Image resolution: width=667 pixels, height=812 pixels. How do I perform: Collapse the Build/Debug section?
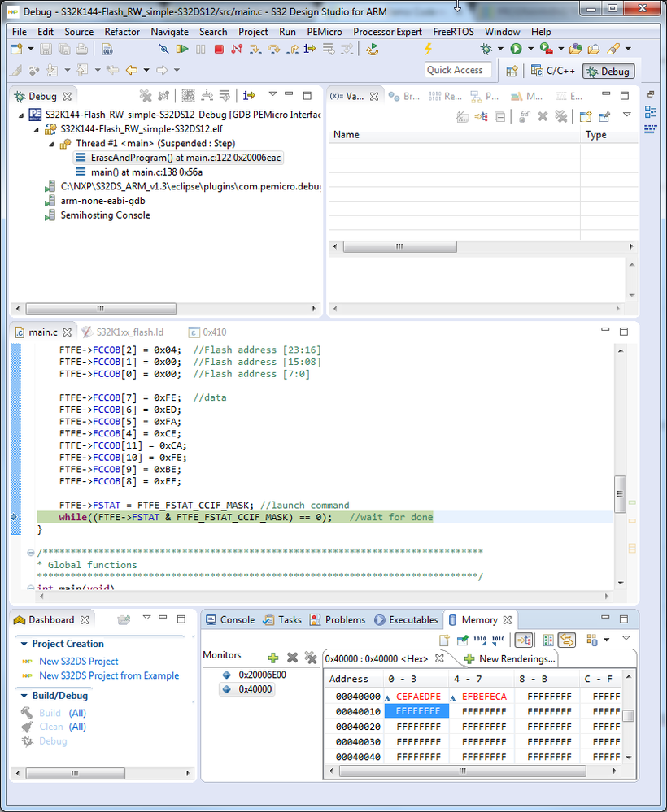coord(24,696)
